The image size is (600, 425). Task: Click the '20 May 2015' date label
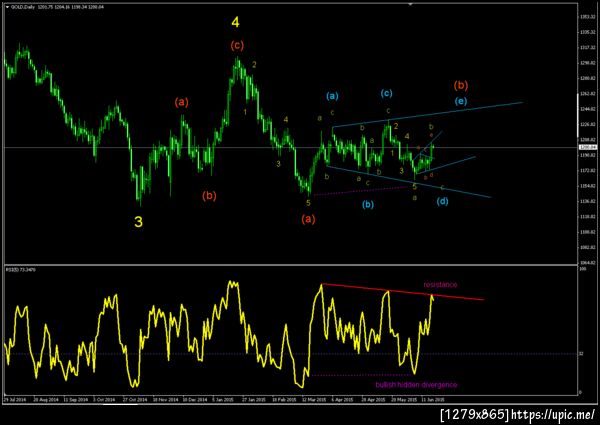tap(404, 399)
